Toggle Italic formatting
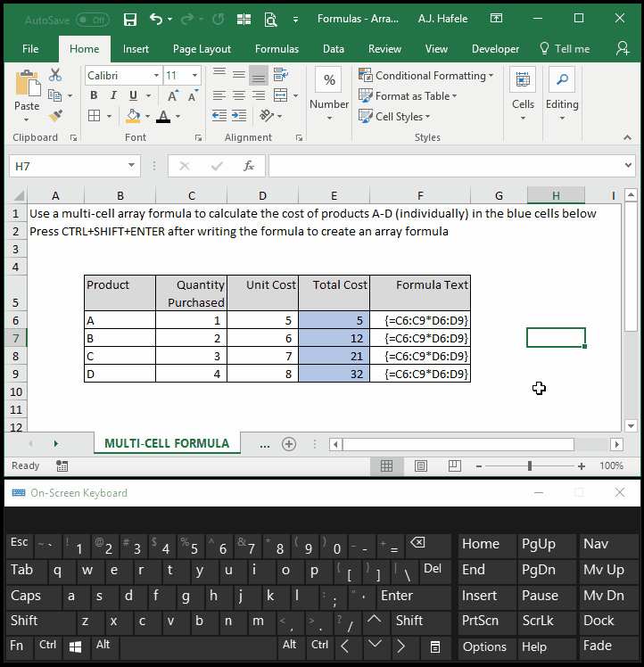 coord(113,95)
